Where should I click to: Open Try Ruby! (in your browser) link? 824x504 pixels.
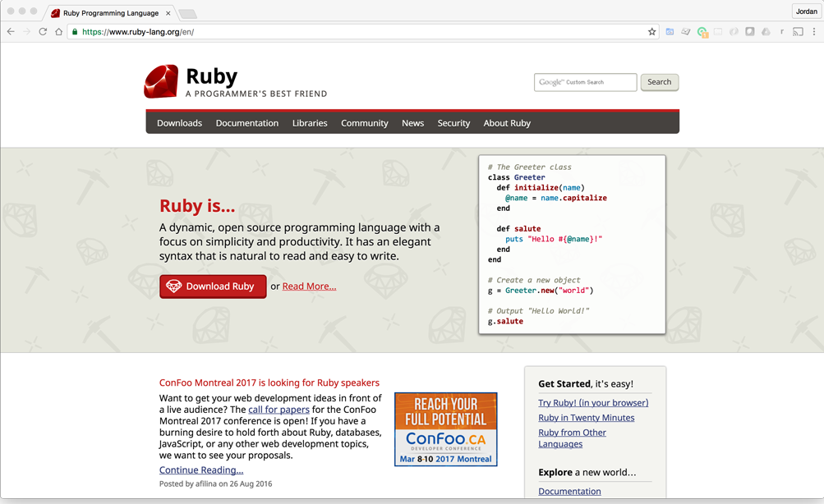point(593,403)
